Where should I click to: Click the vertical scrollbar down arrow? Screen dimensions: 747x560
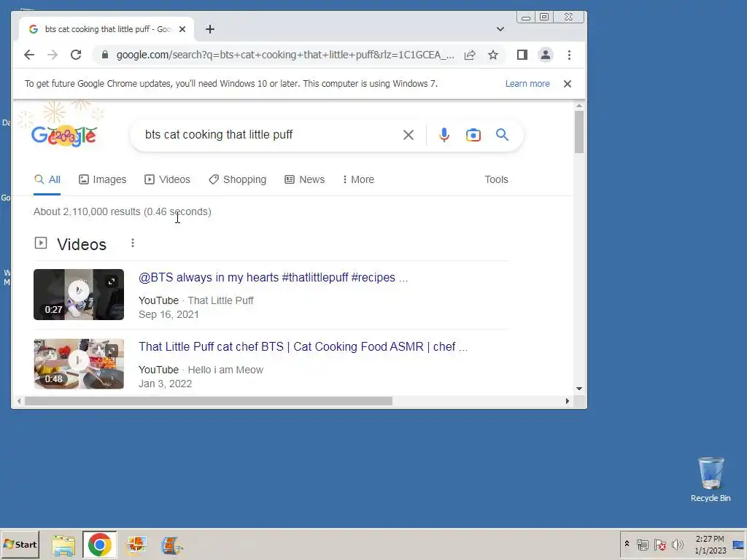pos(578,389)
